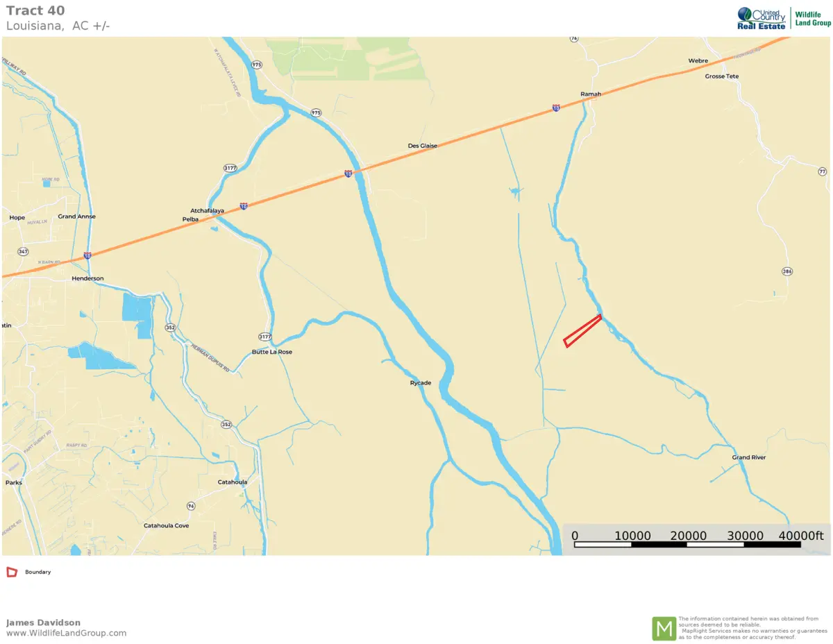Screen dimensions: 833x644
Task: Click the red Boundary legend icon
Action: [x=12, y=573]
